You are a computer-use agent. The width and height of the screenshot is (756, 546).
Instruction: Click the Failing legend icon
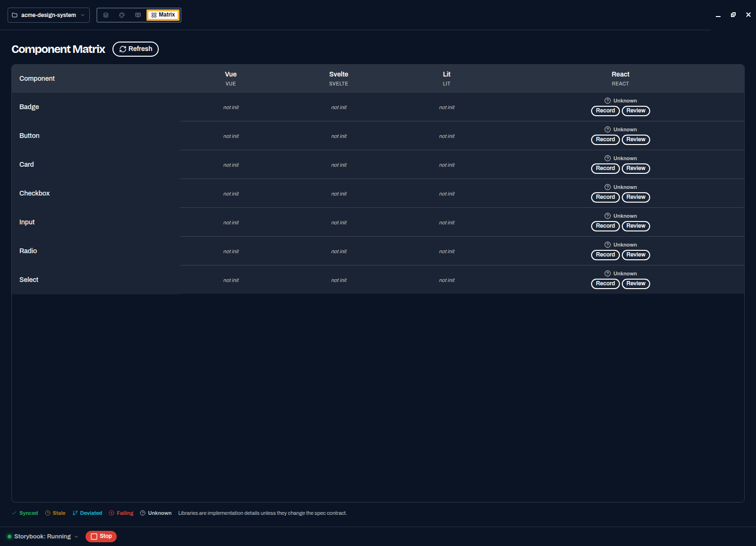pyautogui.click(x=112, y=513)
